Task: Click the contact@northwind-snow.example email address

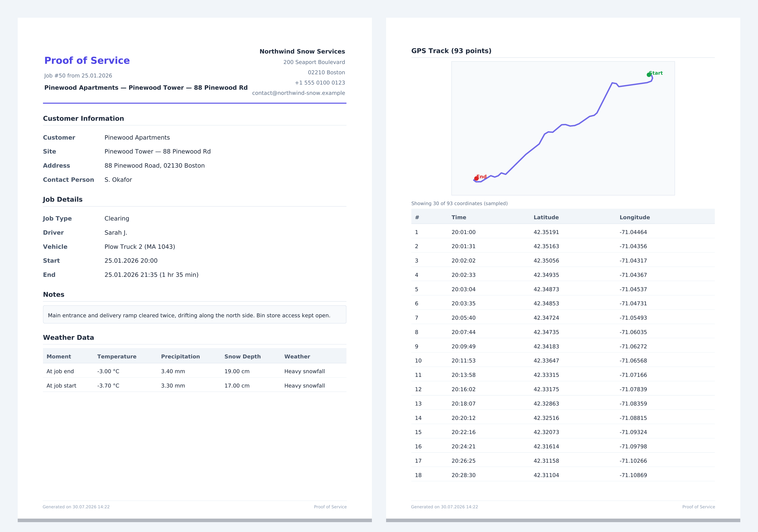Action: (299, 93)
